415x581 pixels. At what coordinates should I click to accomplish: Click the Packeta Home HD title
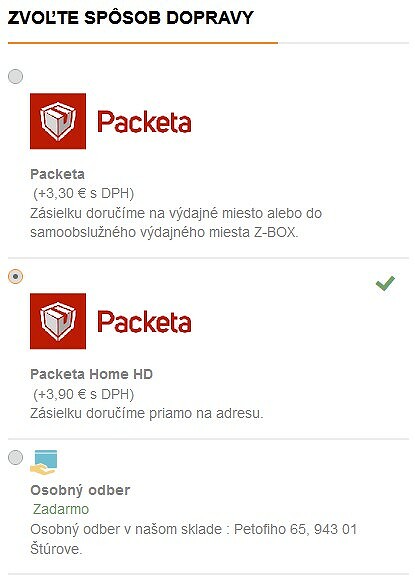(x=92, y=374)
